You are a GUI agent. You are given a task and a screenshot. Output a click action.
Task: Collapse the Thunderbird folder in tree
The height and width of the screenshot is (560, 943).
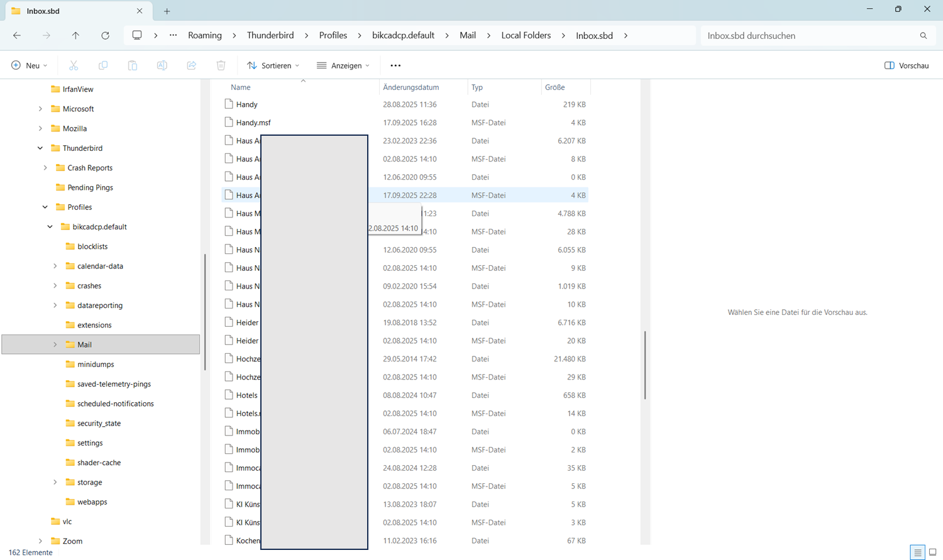coord(40,148)
